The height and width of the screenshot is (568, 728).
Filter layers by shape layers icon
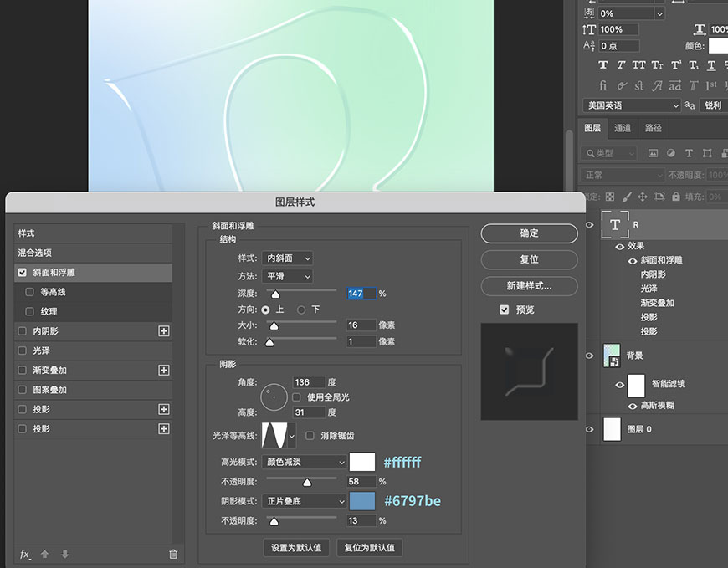point(707,153)
